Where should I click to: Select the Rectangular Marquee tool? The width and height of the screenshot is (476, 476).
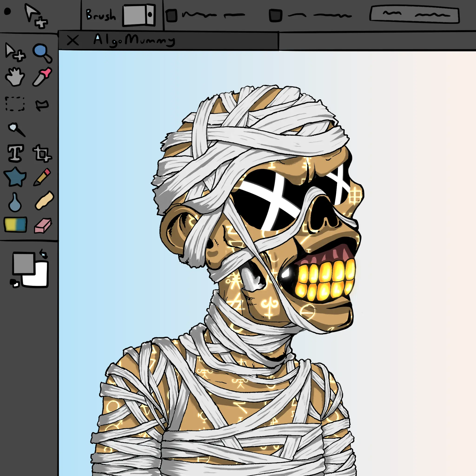15,104
